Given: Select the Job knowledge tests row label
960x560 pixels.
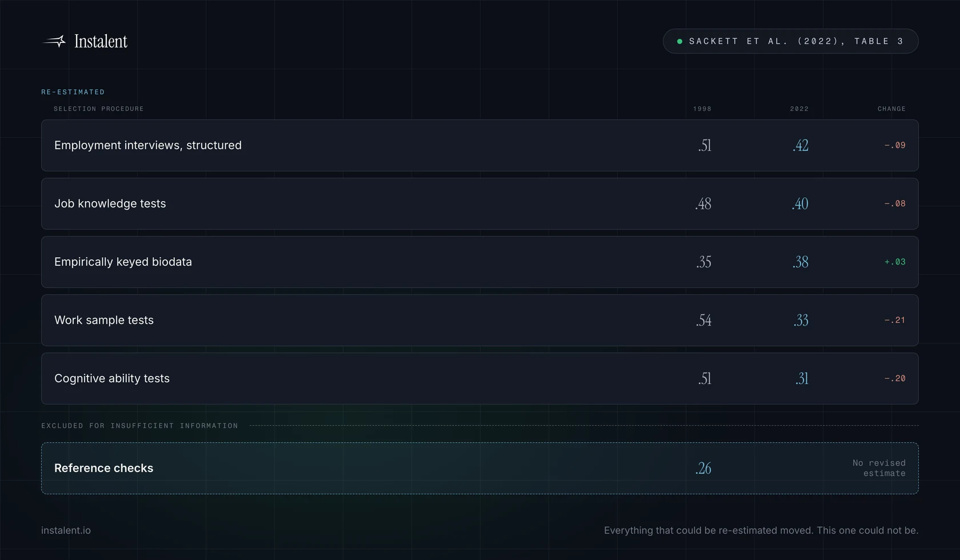Looking at the screenshot, I should (110, 203).
